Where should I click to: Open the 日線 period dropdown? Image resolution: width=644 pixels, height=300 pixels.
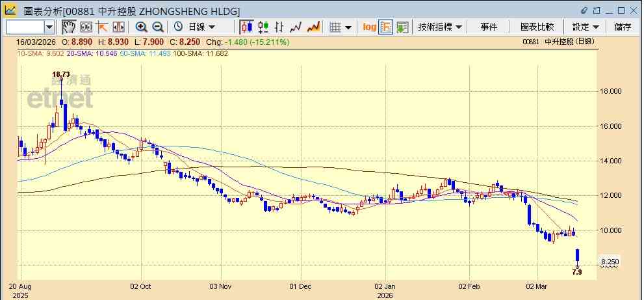(201, 27)
